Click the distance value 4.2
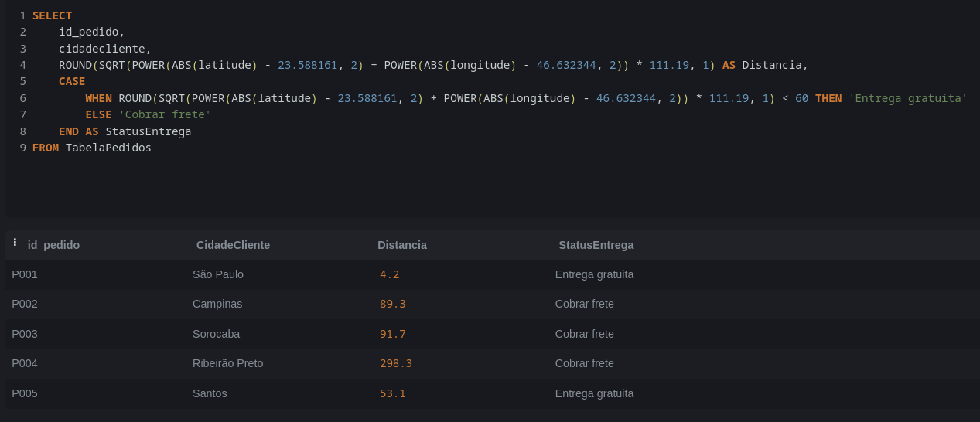 390,274
